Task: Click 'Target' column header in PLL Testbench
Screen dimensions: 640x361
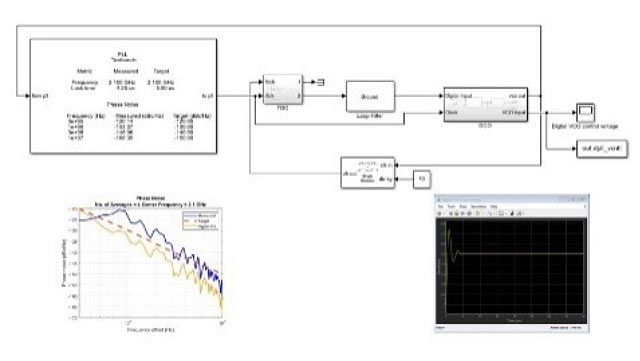Action: coord(161,71)
